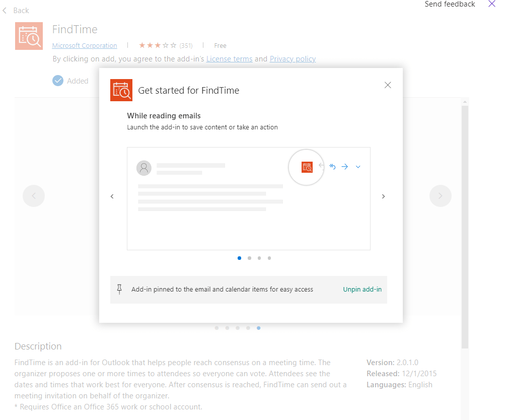Advance the tutorial with the right arrow
Screen dimensions: 507x420
point(383,196)
